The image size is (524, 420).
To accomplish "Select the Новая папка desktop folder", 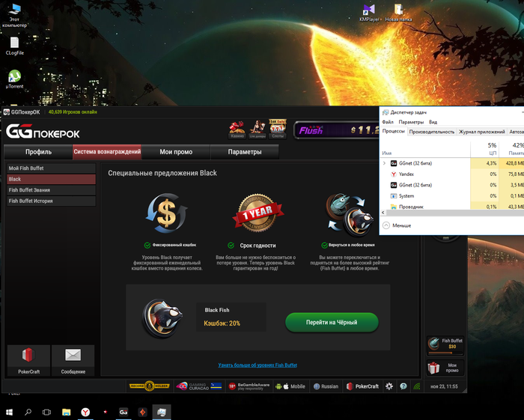I will (x=398, y=13).
